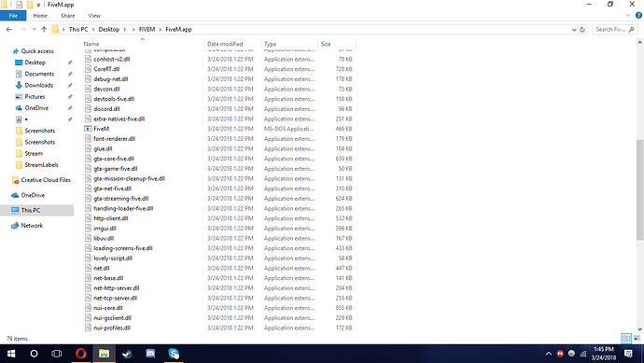Open Skype from the taskbar
Screen dimensions: 644x363
tap(174, 354)
